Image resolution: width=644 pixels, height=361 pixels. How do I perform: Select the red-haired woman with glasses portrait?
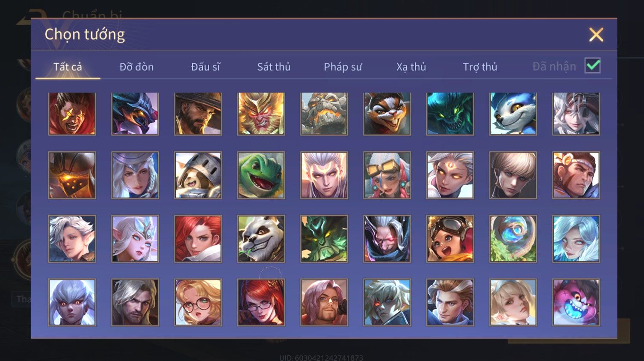click(x=261, y=302)
